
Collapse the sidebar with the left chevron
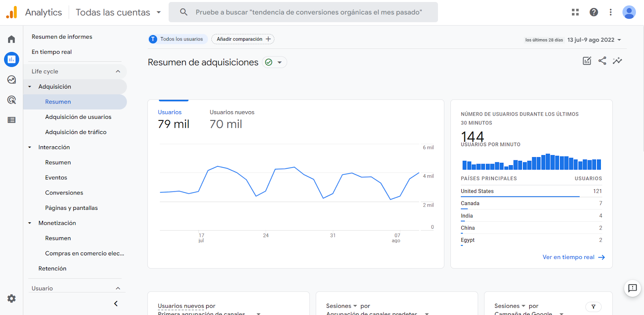pyautogui.click(x=116, y=303)
